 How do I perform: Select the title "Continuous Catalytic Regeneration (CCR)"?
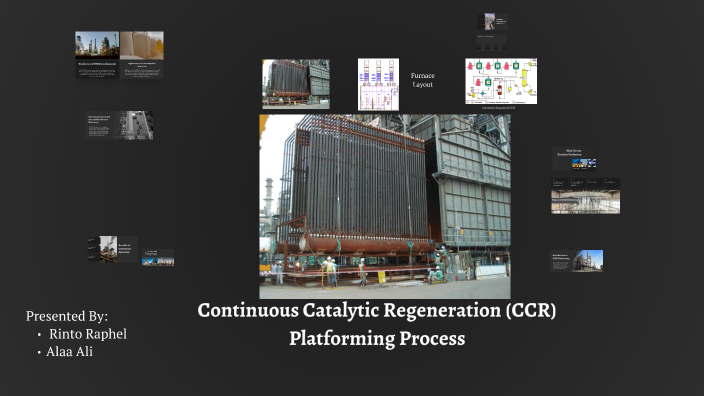point(377,310)
